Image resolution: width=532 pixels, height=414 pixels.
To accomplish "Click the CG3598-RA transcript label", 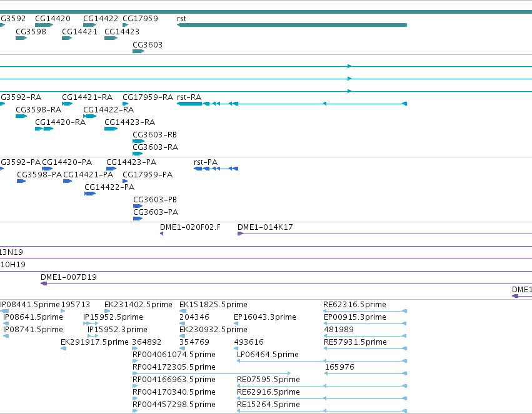I will click(38, 110).
